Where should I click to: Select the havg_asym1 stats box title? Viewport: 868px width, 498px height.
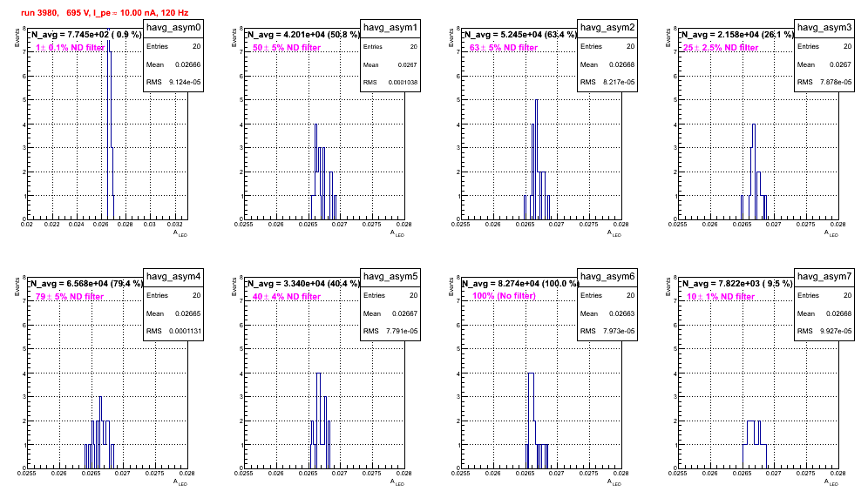point(390,28)
